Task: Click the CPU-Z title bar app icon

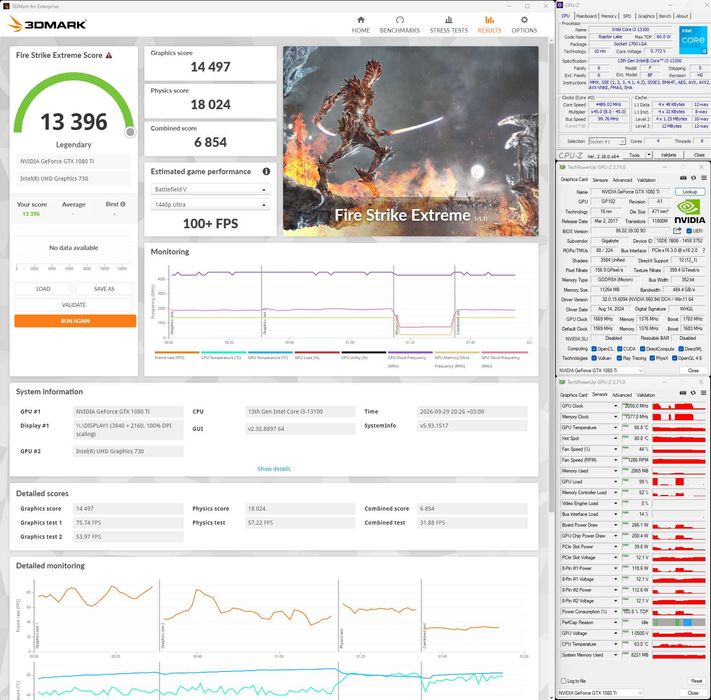Action: 560,5
